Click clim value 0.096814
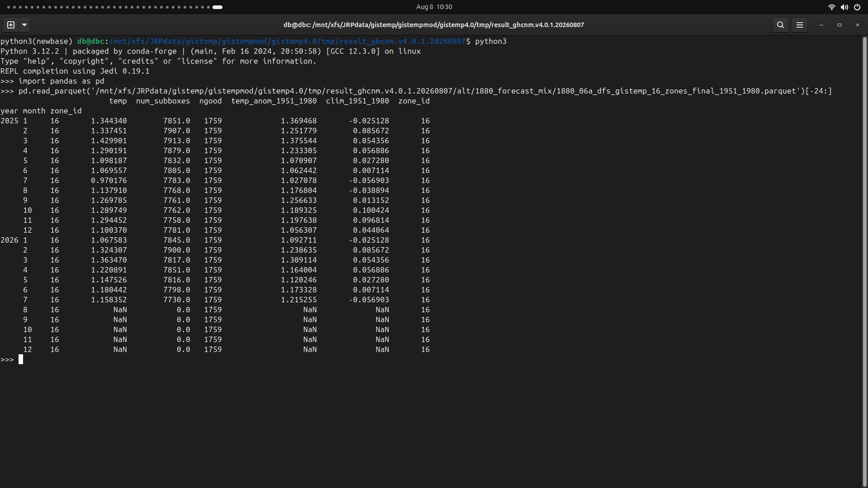The height and width of the screenshot is (488, 868). [x=371, y=220]
